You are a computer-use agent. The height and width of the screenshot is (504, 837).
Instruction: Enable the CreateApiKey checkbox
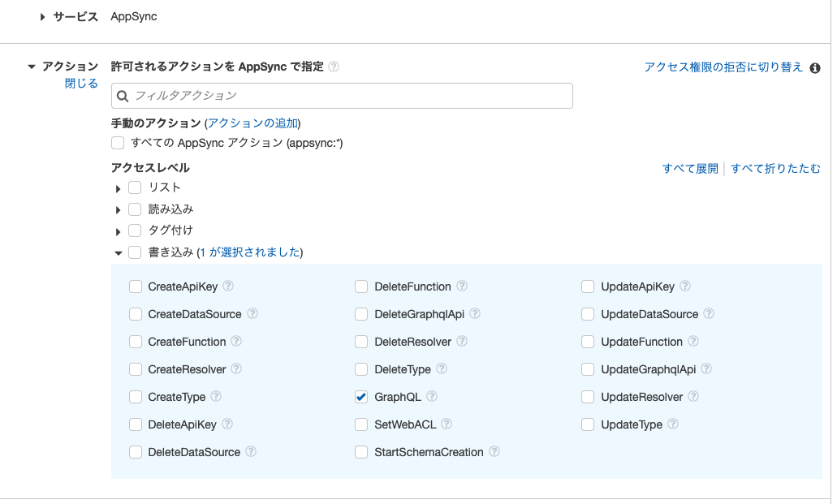pos(136,286)
